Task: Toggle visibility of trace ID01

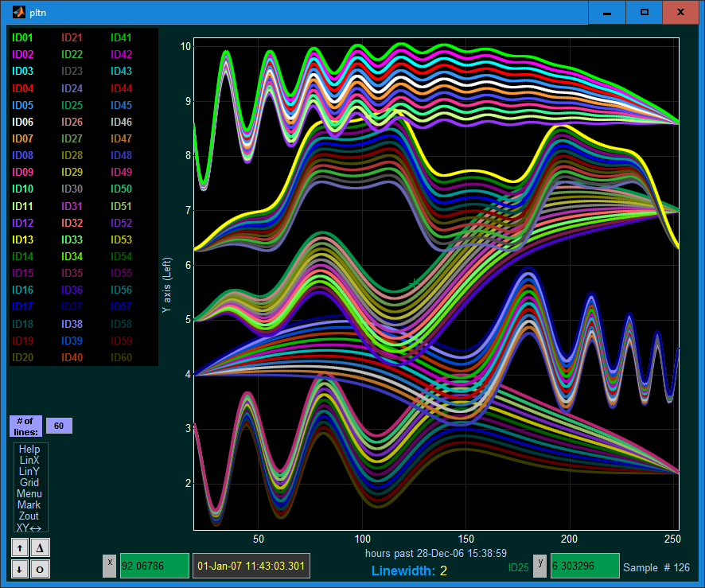Action: 22,37
